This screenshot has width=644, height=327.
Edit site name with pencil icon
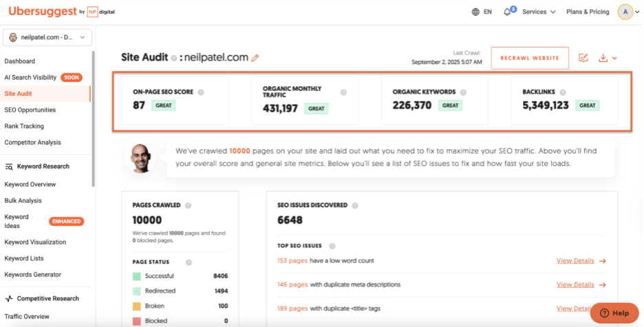[x=255, y=58]
